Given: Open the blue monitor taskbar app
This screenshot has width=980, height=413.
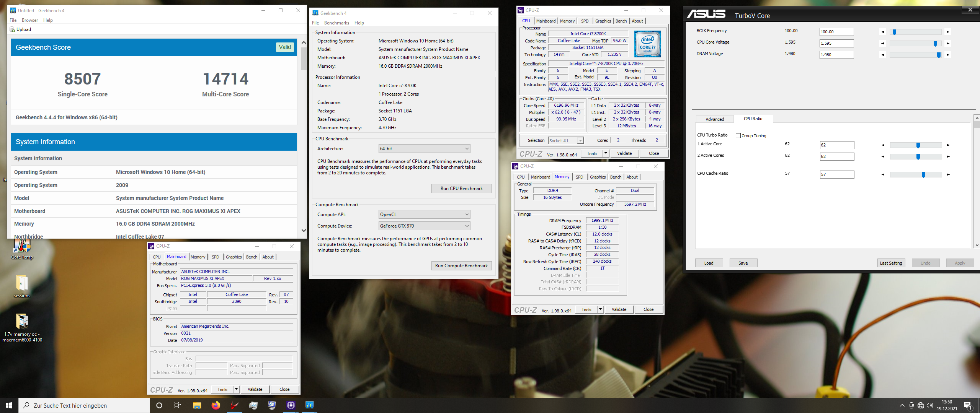Looking at the screenshot, I should click(272, 405).
